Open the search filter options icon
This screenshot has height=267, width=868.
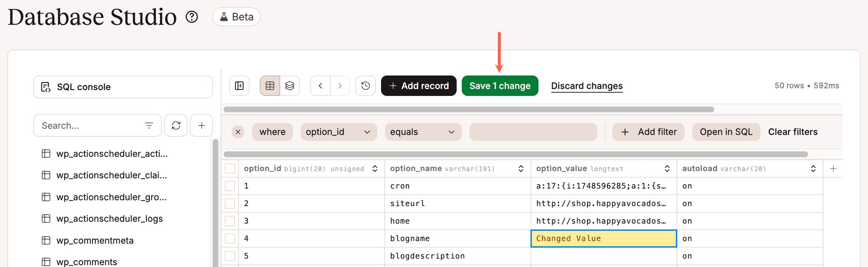tap(149, 125)
